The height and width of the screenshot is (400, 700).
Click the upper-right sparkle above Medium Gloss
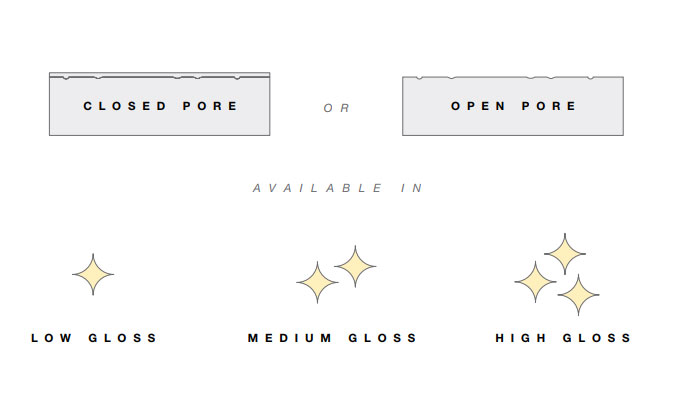pyautogui.click(x=355, y=266)
